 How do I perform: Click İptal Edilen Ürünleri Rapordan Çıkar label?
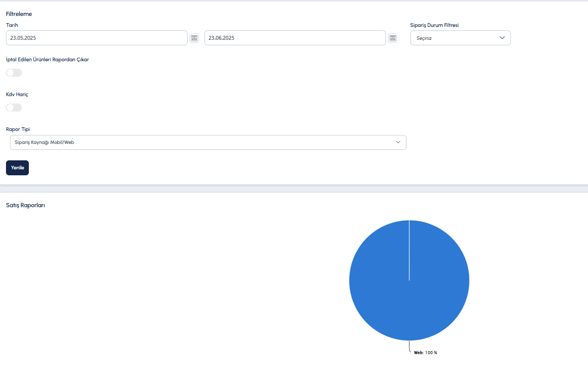click(x=47, y=59)
